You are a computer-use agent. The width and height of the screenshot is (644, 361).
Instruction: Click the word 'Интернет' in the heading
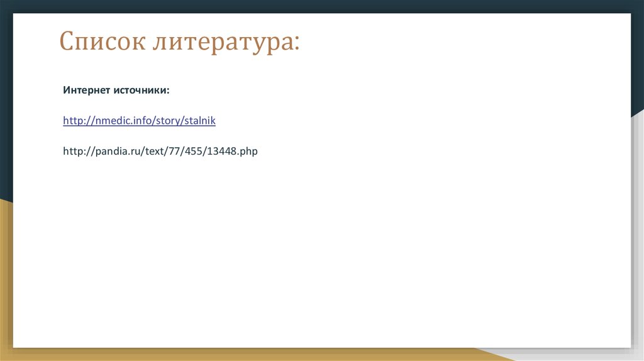click(x=86, y=90)
